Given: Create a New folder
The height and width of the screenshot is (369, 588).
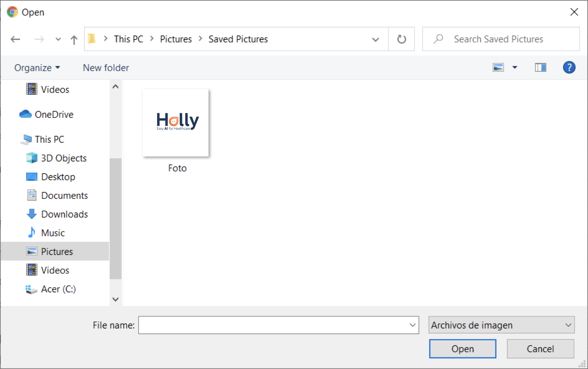Looking at the screenshot, I should click(x=106, y=68).
